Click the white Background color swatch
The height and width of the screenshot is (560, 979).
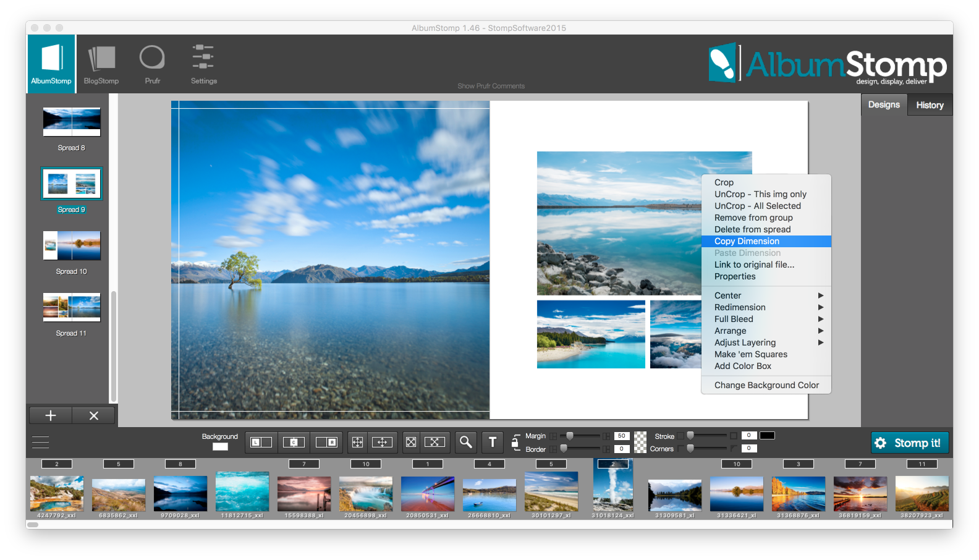point(220,447)
